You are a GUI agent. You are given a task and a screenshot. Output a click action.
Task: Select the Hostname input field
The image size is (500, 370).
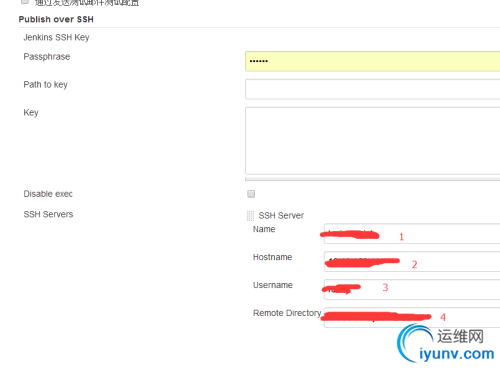point(412,261)
